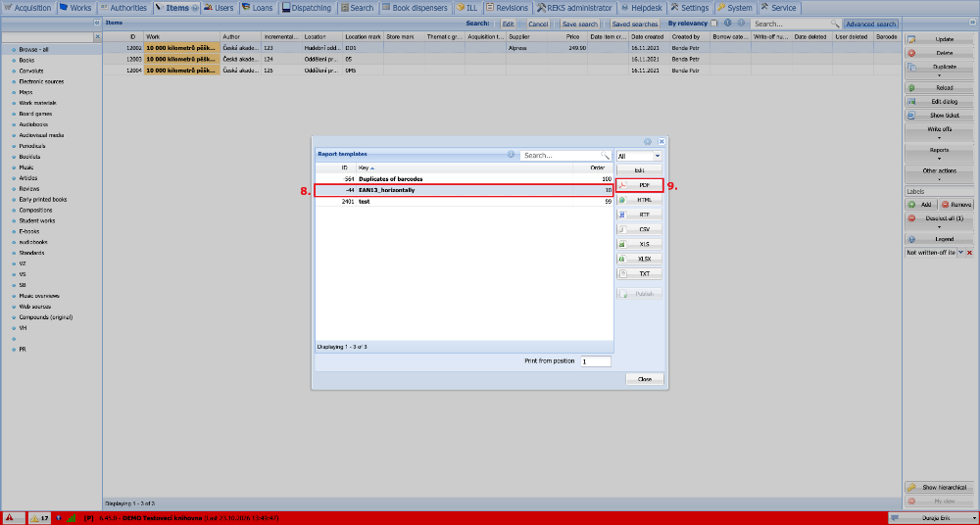Click Edit in the Report templates dialog
This screenshot has height=525, width=980.
[639, 170]
